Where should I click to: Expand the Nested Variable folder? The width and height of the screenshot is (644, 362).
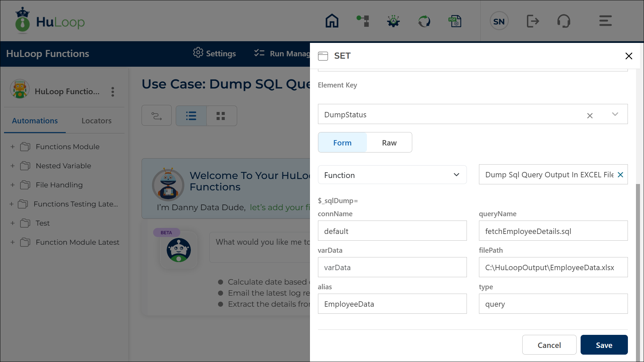(x=12, y=166)
